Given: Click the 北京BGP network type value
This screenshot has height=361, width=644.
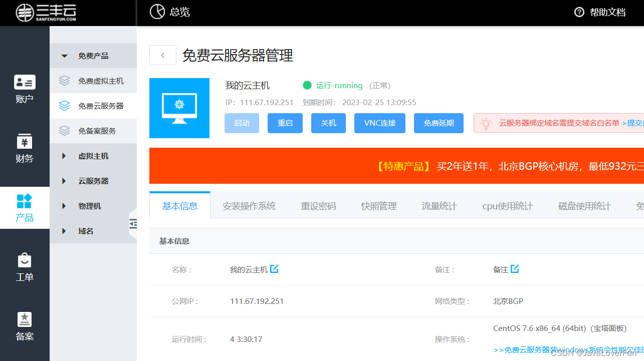Looking at the screenshot, I should coord(508,301).
